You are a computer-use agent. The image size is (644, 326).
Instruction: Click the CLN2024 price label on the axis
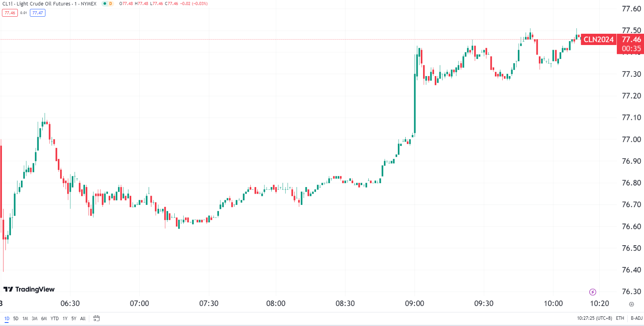click(599, 40)
